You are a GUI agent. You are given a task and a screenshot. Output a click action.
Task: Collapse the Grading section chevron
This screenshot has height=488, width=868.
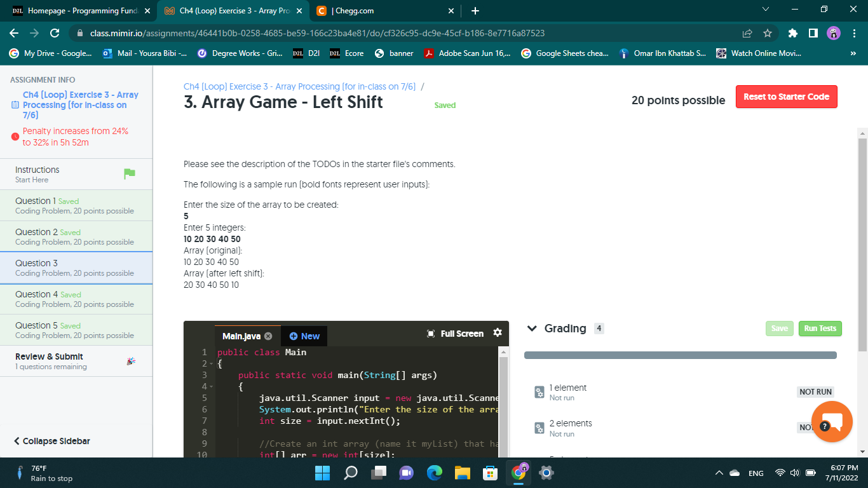click(x=532, y=329)
